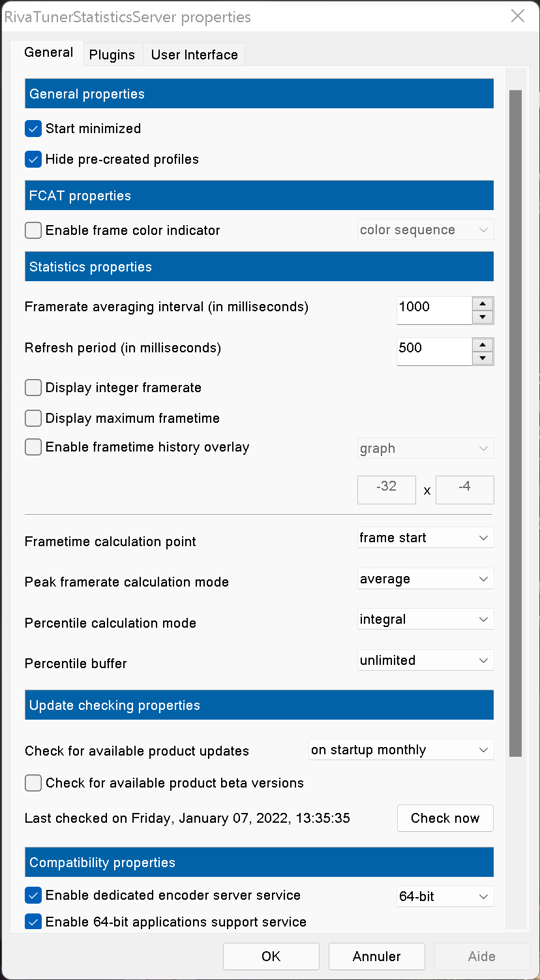
Task: Increase refresh period using up arrow
Action: 483,345
